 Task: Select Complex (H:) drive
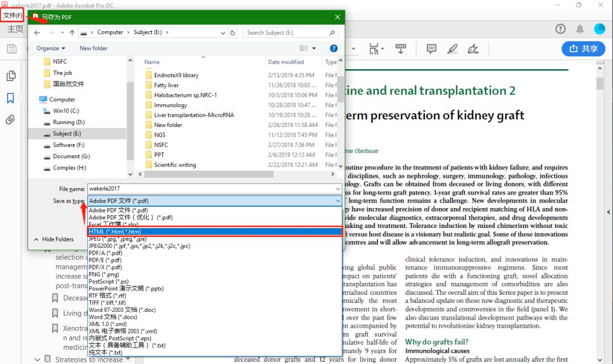point(70,168)
